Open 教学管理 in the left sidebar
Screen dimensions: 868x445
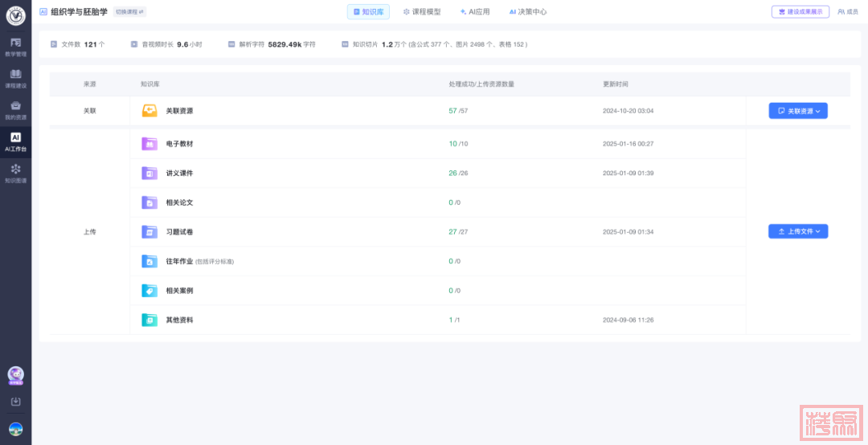[15, 47]
